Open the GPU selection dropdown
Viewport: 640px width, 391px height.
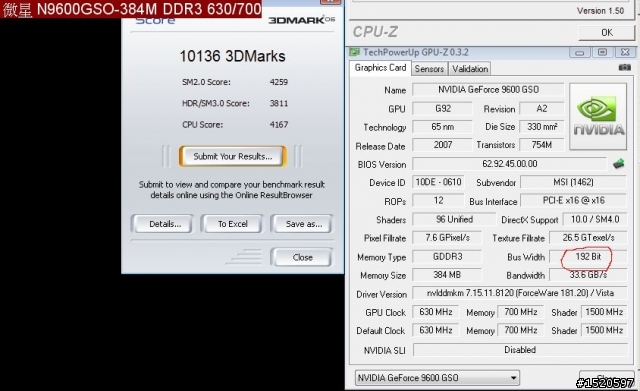[437, 378]
